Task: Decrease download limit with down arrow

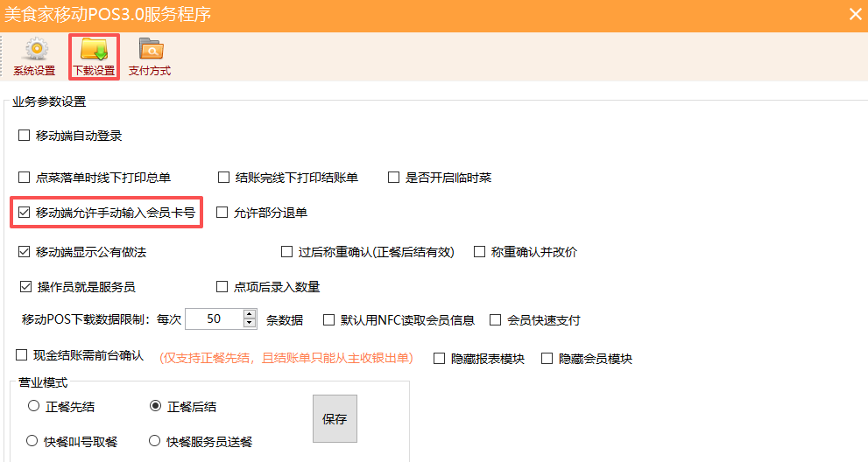Action: pyautogui.click(x=250, y=324)
